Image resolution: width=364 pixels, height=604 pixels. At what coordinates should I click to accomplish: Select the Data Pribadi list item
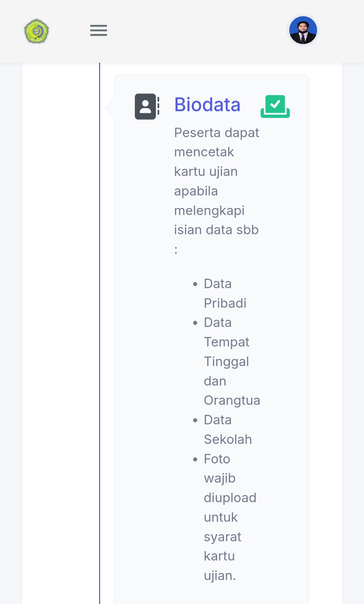tap(225, 293)
